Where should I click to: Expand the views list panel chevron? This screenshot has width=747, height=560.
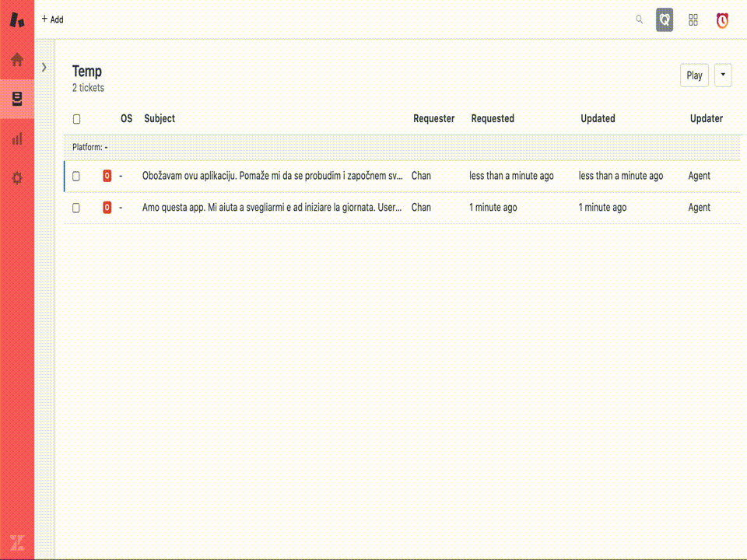click(x=44, y=67)
